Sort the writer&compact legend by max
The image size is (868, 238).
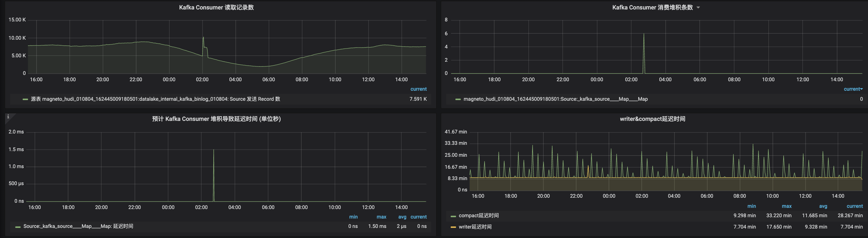pos(786,206)
